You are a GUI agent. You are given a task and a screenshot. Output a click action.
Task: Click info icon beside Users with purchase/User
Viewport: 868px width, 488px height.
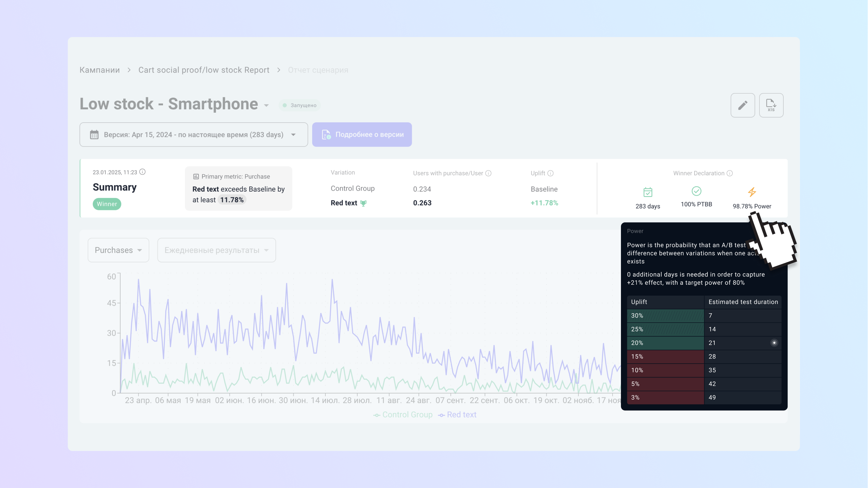[488, 173]
